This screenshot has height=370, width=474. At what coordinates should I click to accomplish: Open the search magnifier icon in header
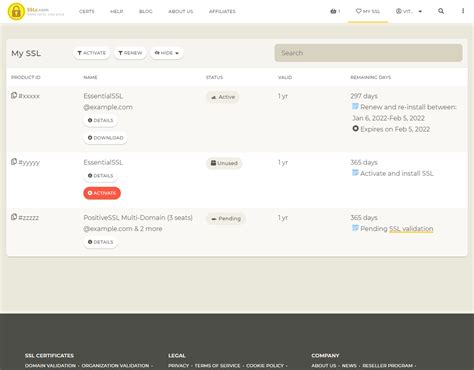pos(441,11)
